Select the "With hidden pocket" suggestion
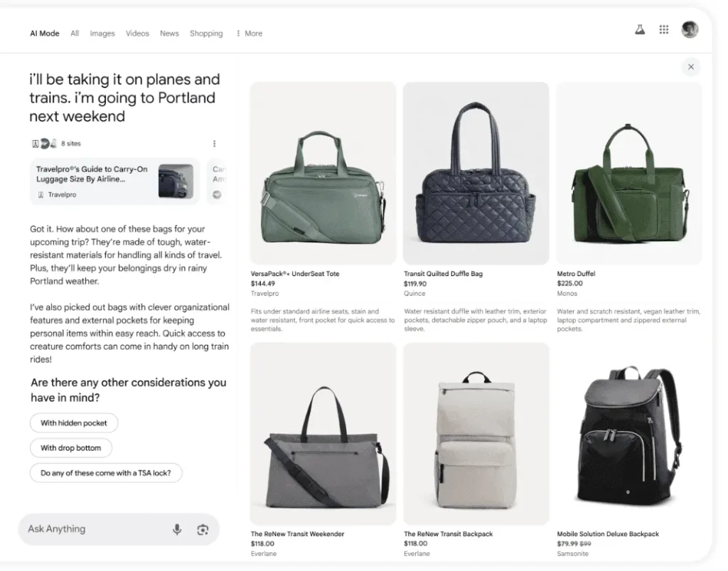Image resolution: width=728 pixels, height=571 pixels. [x=74, y=423]
